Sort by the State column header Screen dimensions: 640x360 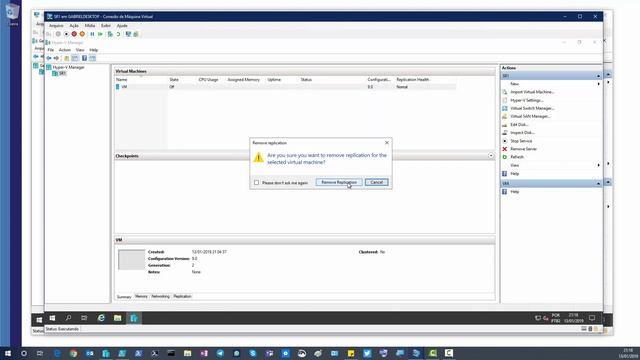click(x=174, y=80)
